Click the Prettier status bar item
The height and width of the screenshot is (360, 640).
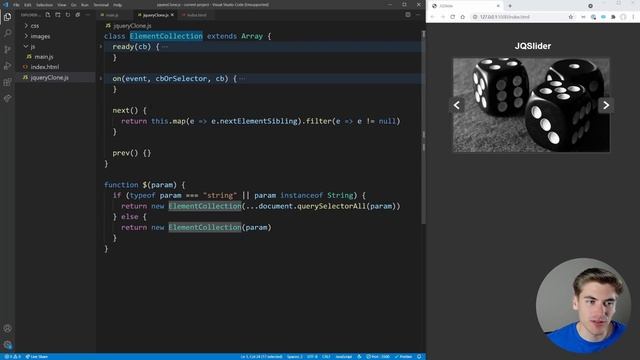click(404, 357)
